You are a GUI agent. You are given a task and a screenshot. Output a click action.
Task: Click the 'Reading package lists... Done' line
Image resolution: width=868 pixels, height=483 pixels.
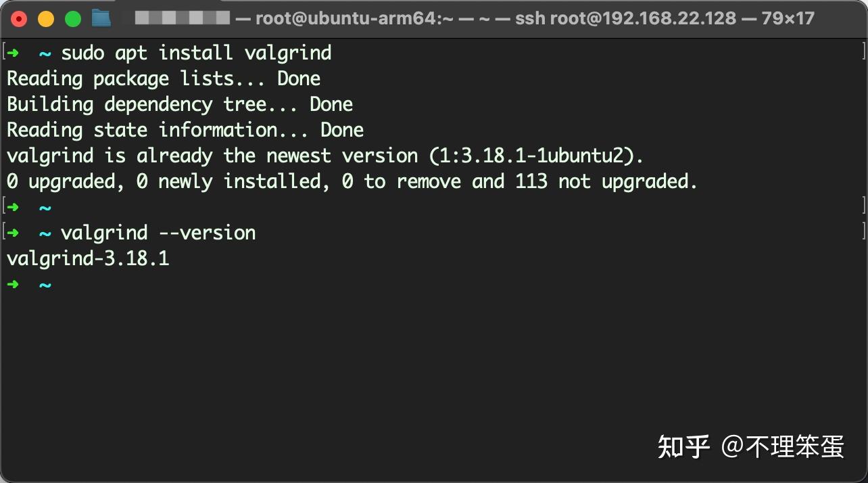[x=164, y=78]
